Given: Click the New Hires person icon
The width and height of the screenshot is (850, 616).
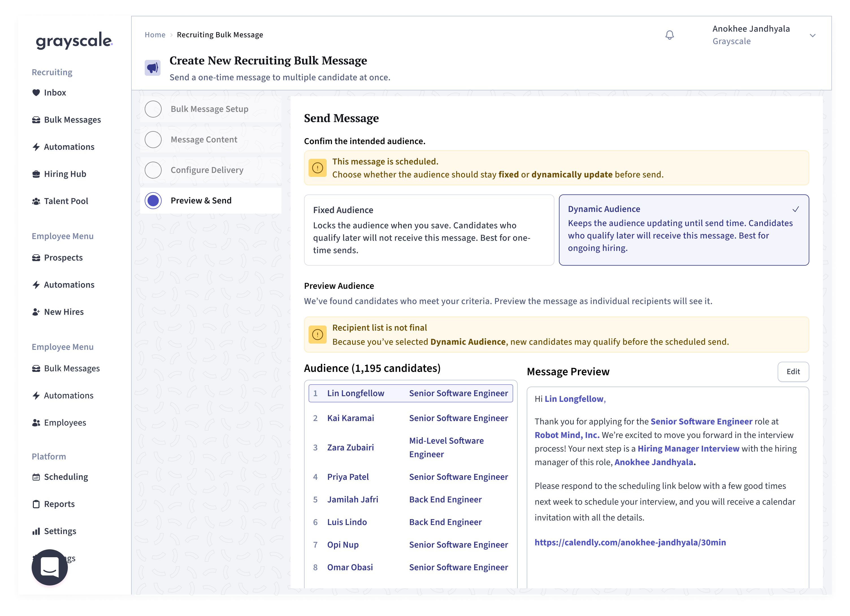Looking at the screenshot, I should pyautogui.click(x=36, y=312).
